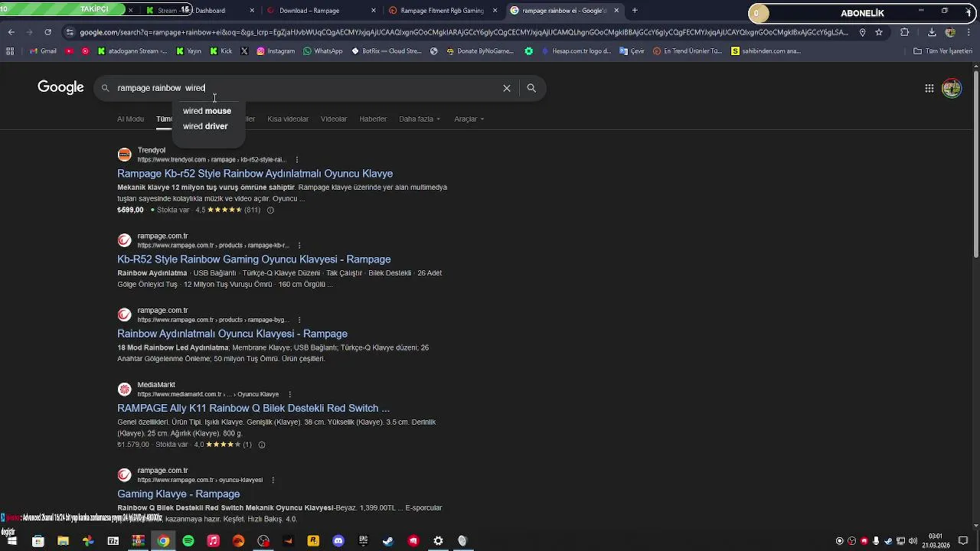Open more options for Rainbow Aydınlatmalı result
Screen dimensions: 980x551
(x=299, y=320)
